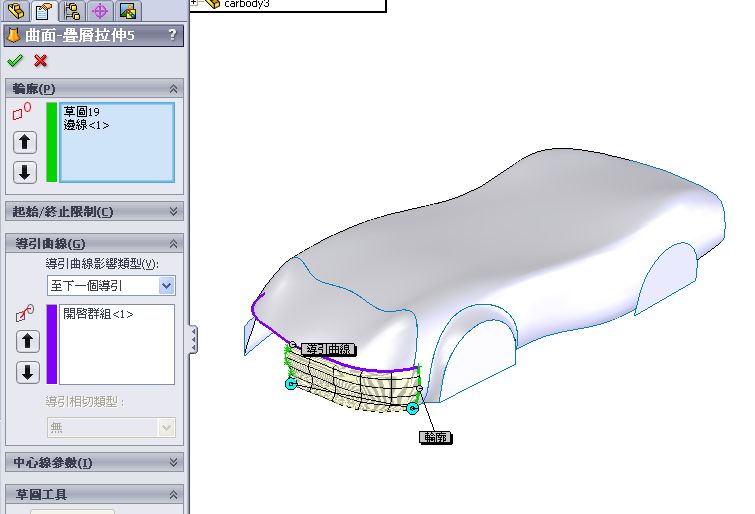Move profile up in the list
The width and height of the screenshot is (755, 514).
pyautogui.click(x=25, y=142)
